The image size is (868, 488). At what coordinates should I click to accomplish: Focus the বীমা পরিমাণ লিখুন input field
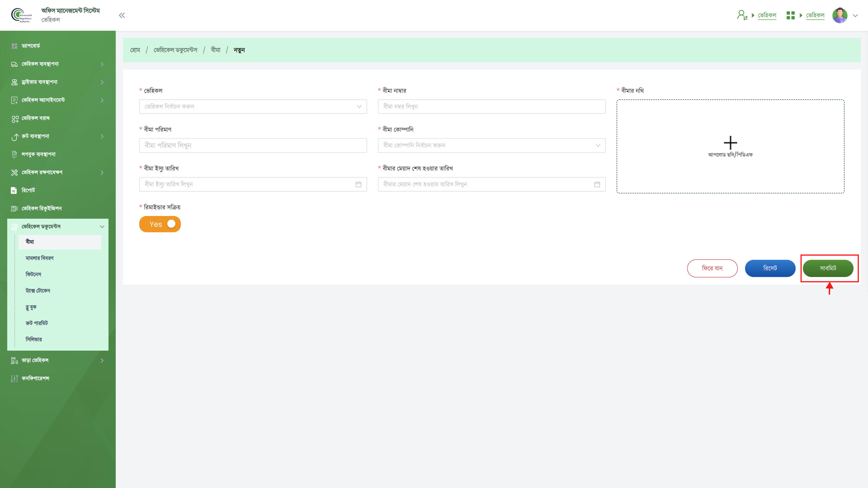[x=253, y=145]
